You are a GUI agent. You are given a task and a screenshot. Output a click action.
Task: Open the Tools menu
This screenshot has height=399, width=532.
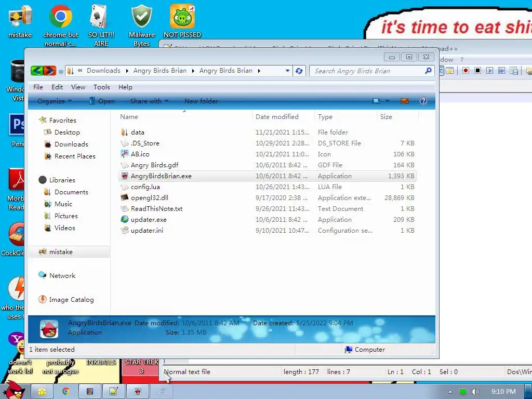[x=101, y=87]
